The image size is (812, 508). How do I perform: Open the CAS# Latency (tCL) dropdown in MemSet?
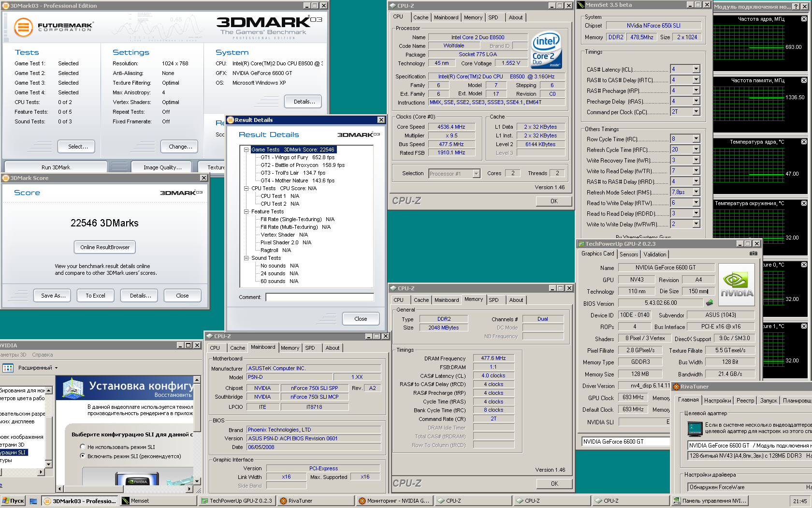696,69
